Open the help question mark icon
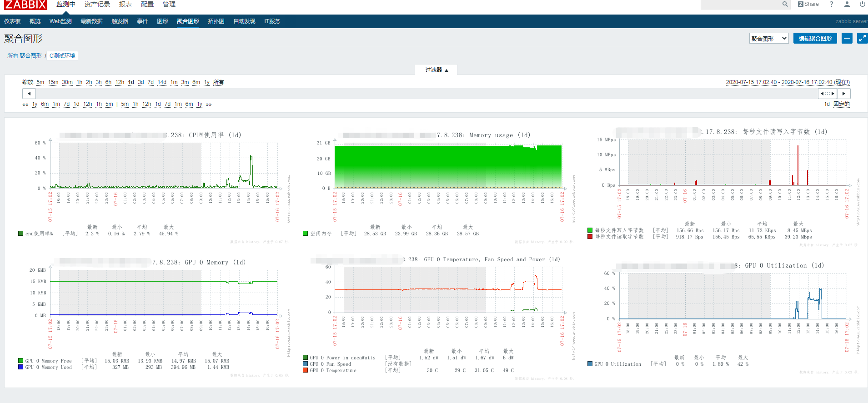Image resolution: width=868 pixels, height=403 pixels. pos(832,4)
